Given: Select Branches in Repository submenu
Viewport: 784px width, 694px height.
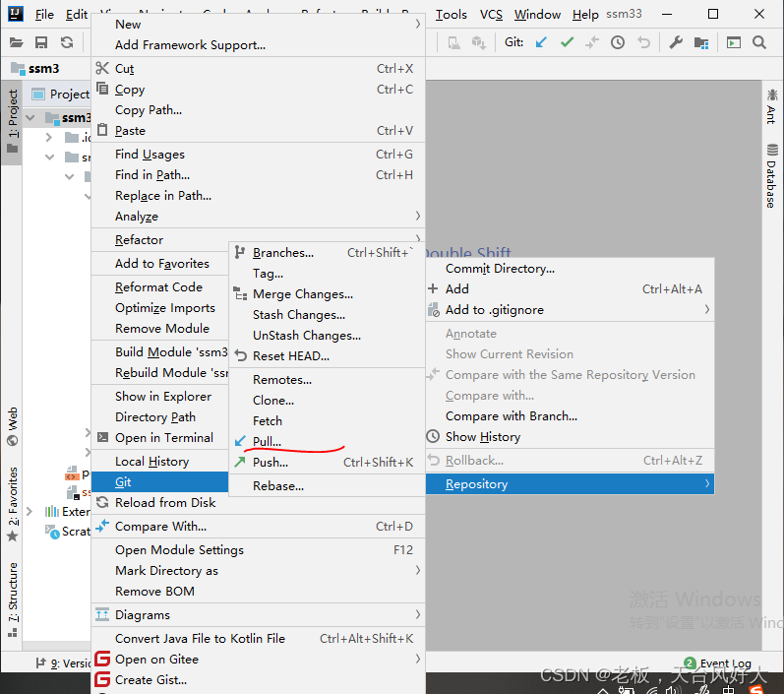Looking at the screenshot, I should (x=327, y=253).
